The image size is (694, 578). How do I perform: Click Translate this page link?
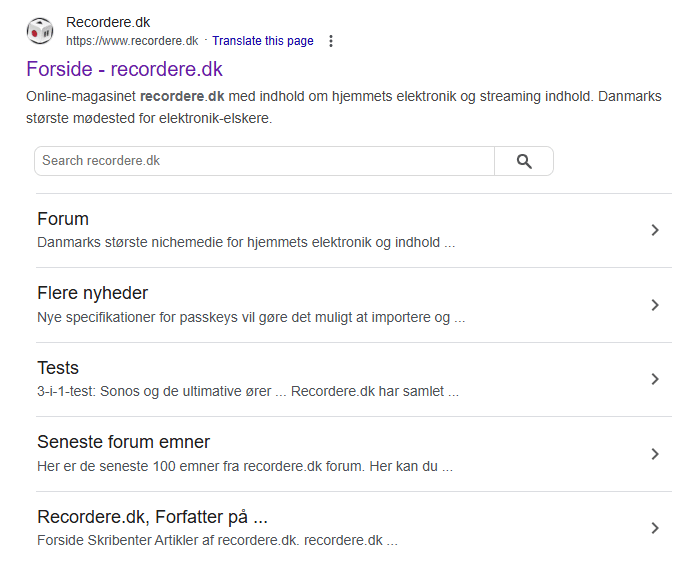click(x=263, y=41)
